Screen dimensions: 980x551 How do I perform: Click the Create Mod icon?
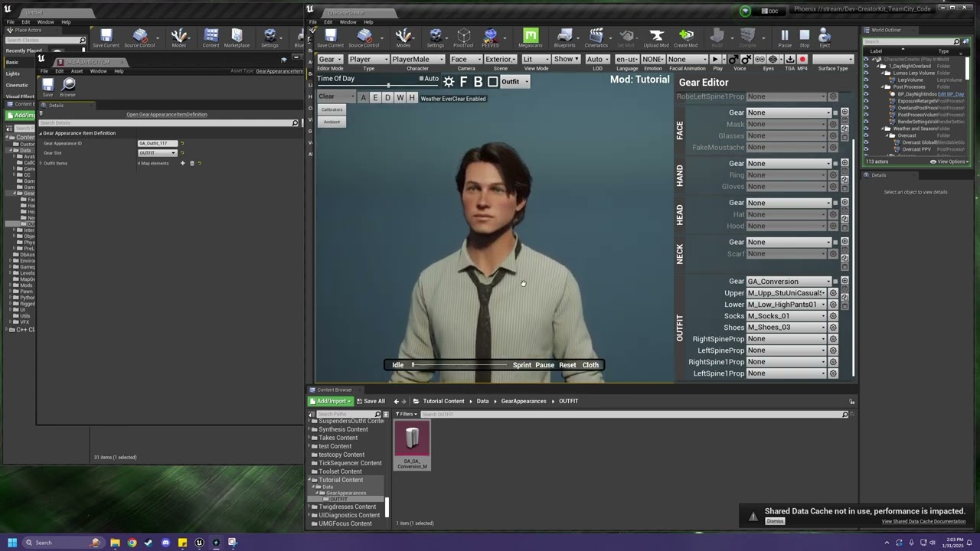click(x=686, y=37)
